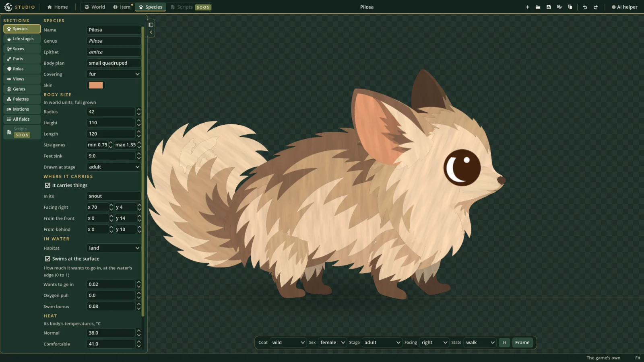Toggle the 'Swims at the surface' checkbox

[x=47, y=259]
